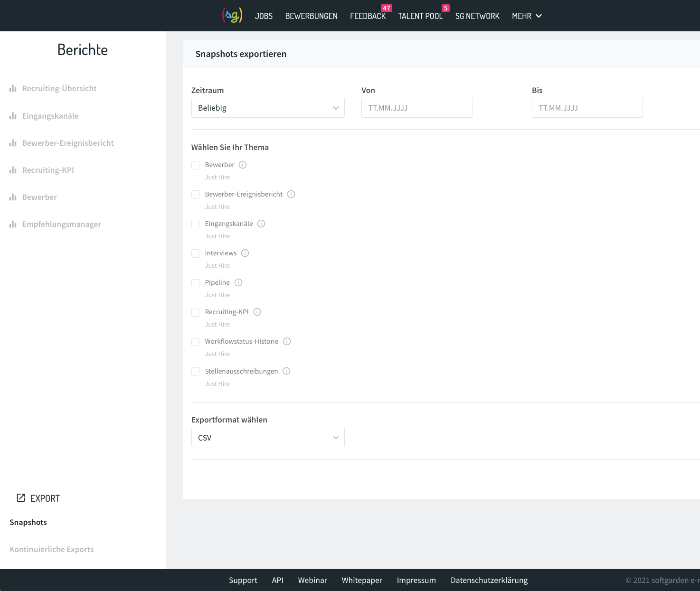
Task: Click the 5 badge on TALENT POOL
Action: 445,8
